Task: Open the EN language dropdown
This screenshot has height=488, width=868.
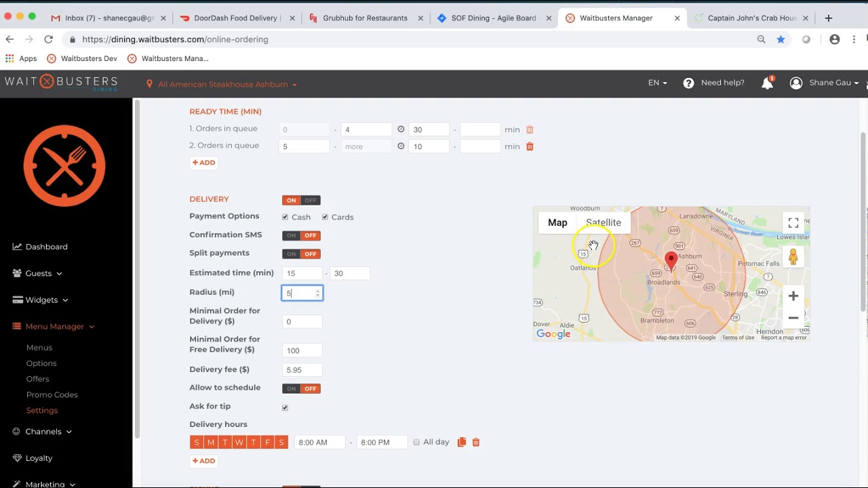Action: point(657,83)
